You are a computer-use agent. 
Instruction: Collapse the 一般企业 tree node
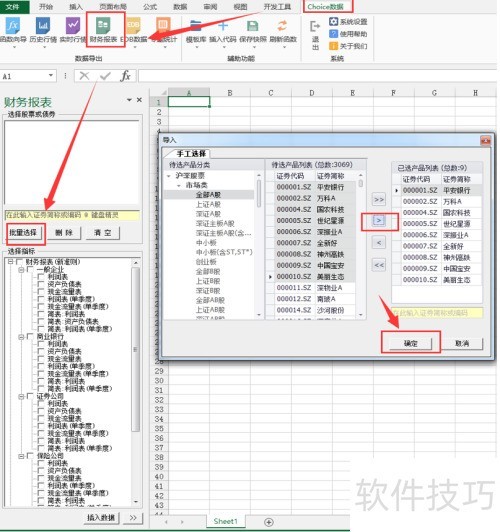pos(21,269)
